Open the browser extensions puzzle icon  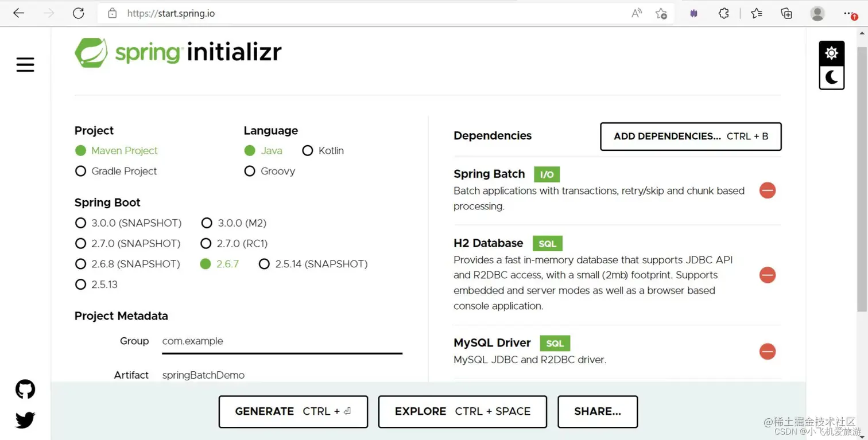(x=724, y=13)
